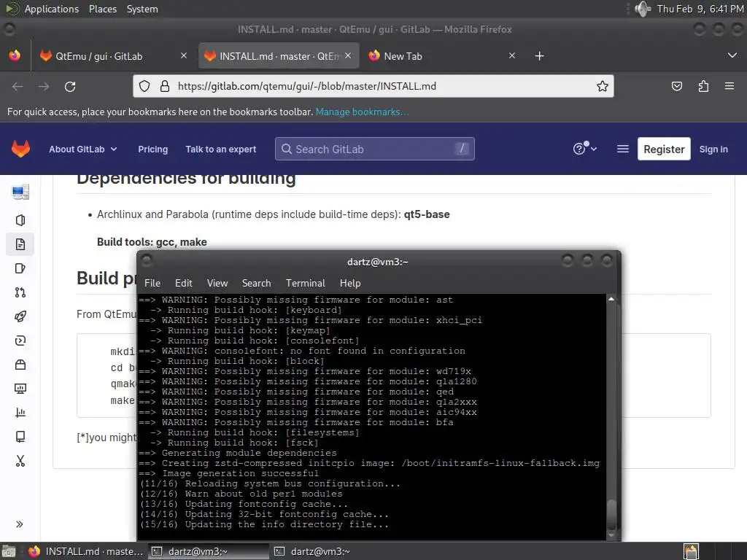747x560 pixels.
Task: Open the terminal File menu
Action: pyautogui.click(x=152, y=283)
